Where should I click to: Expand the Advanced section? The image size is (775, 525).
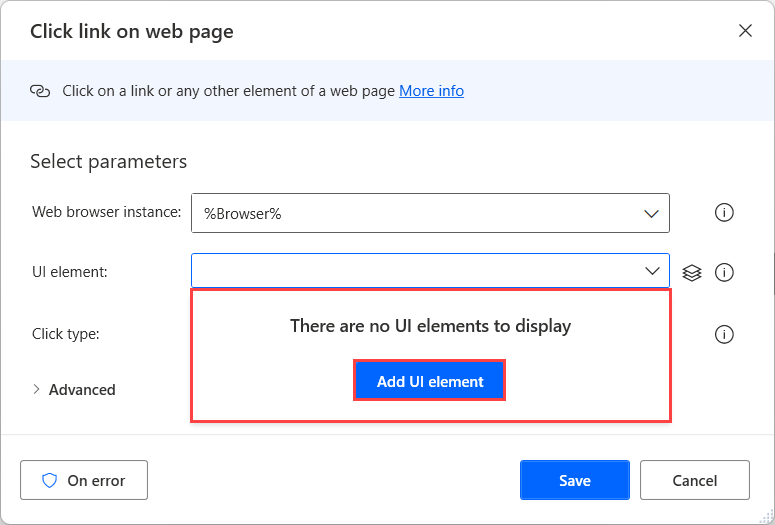tap(74, 390)
